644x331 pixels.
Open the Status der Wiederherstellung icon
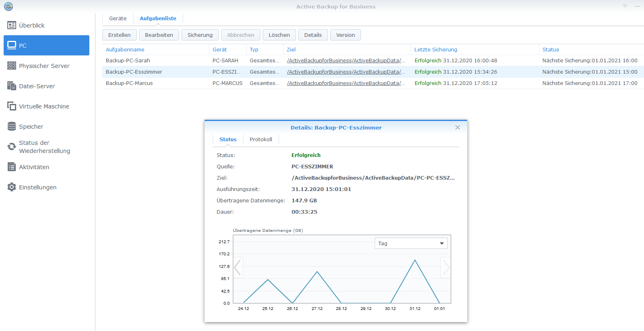click(12, 146)
